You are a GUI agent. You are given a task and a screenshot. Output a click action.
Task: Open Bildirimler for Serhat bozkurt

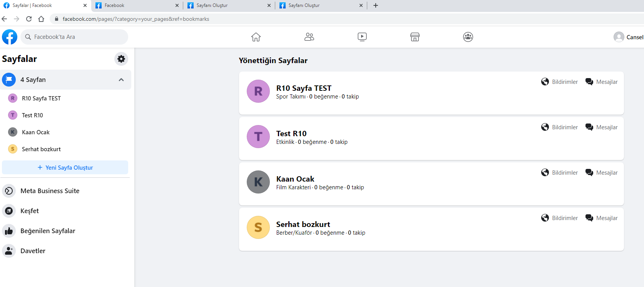click(x=565, y=218)
